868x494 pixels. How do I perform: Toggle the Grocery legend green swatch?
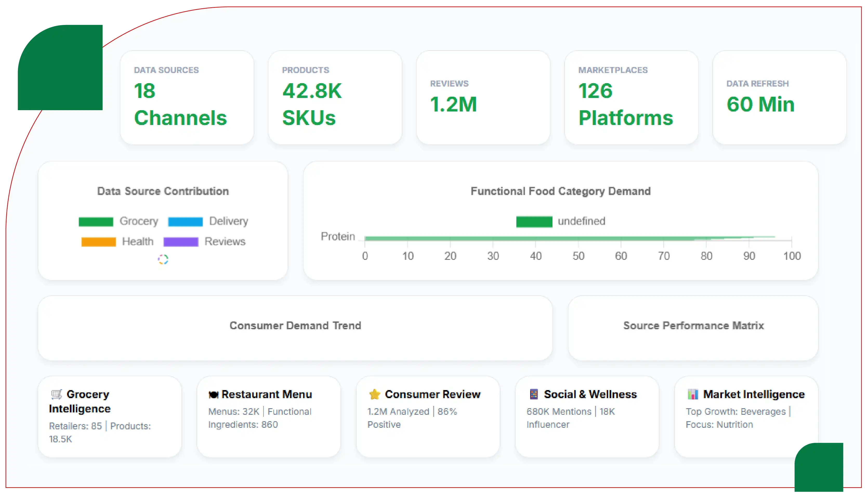[96, 222]
